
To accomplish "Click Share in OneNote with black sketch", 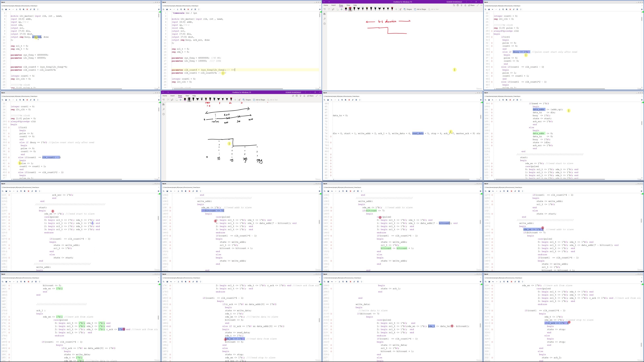I will click(310, 96).
